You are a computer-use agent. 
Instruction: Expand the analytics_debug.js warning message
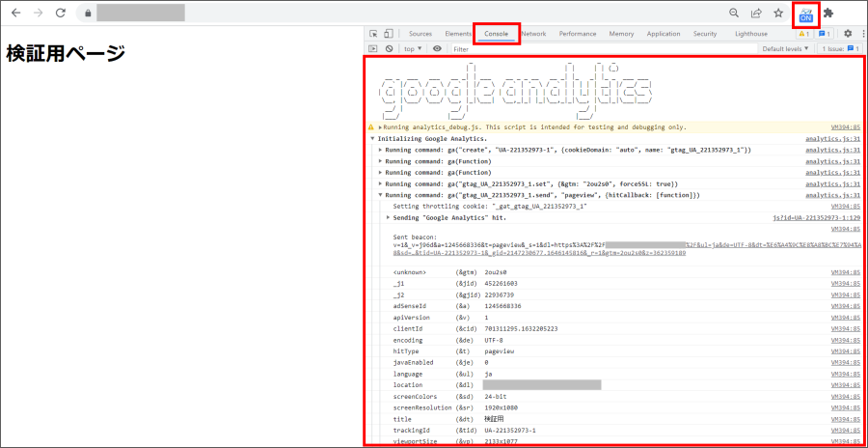pos(380,127)
